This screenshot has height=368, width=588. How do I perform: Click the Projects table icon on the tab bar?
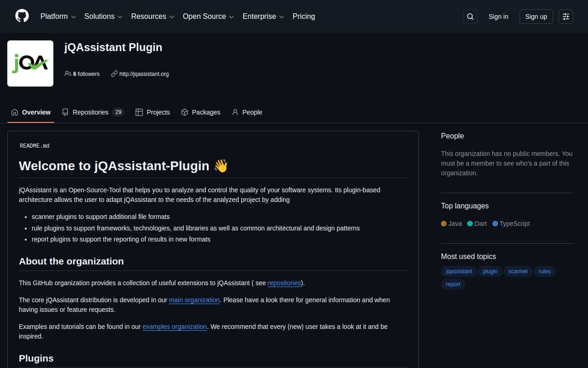[x=139, y=112]
